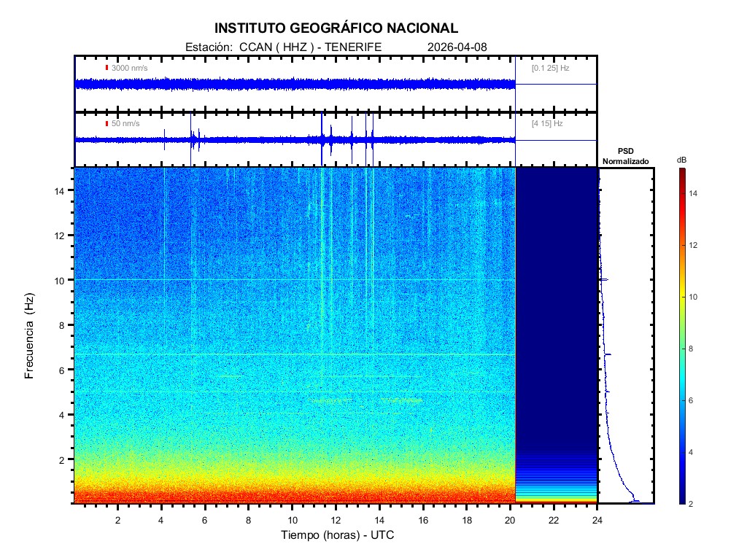Click hour 12 on the time axis

(x=336, y=520)
